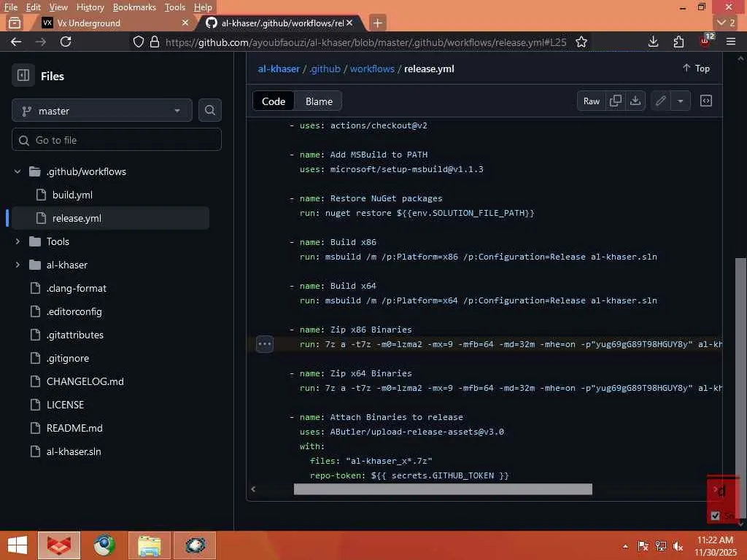Open the Bookmarks menu
This screenshot has width=747, height=560.
tap(134, 7)
